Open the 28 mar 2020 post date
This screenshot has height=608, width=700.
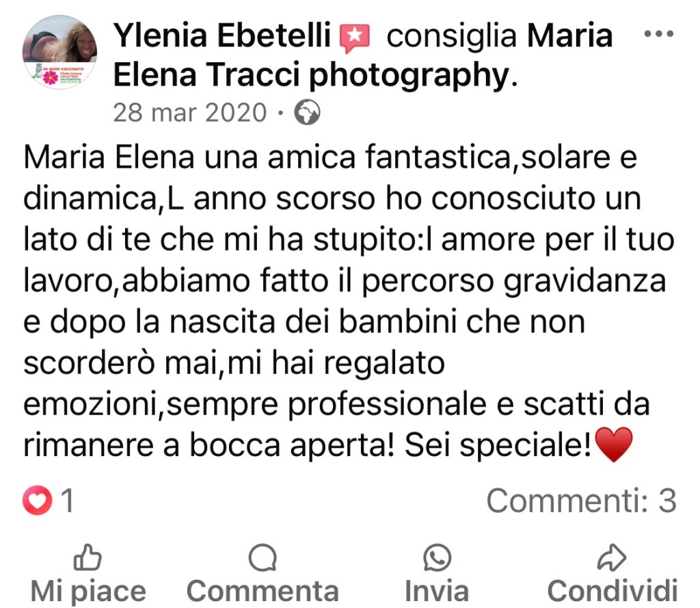pos(190,112)
